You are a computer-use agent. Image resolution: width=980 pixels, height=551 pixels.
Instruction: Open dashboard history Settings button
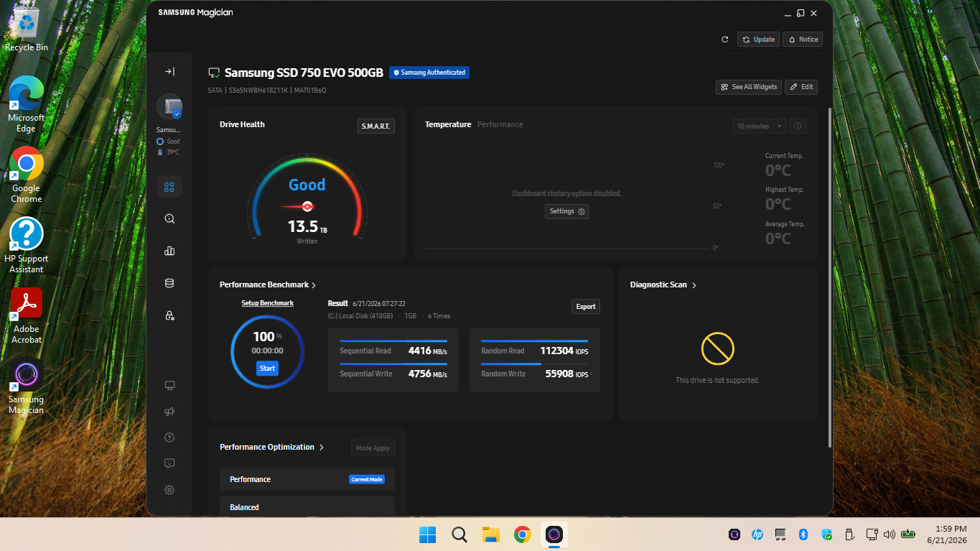(567, 211)
